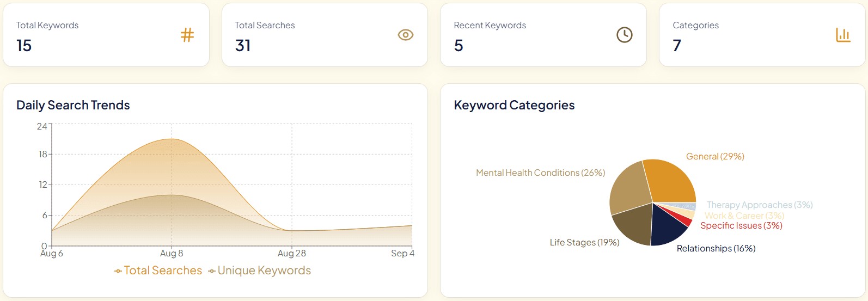
Task: Click the hashtag icon in Total Keywords card
Action: point(187,35)
